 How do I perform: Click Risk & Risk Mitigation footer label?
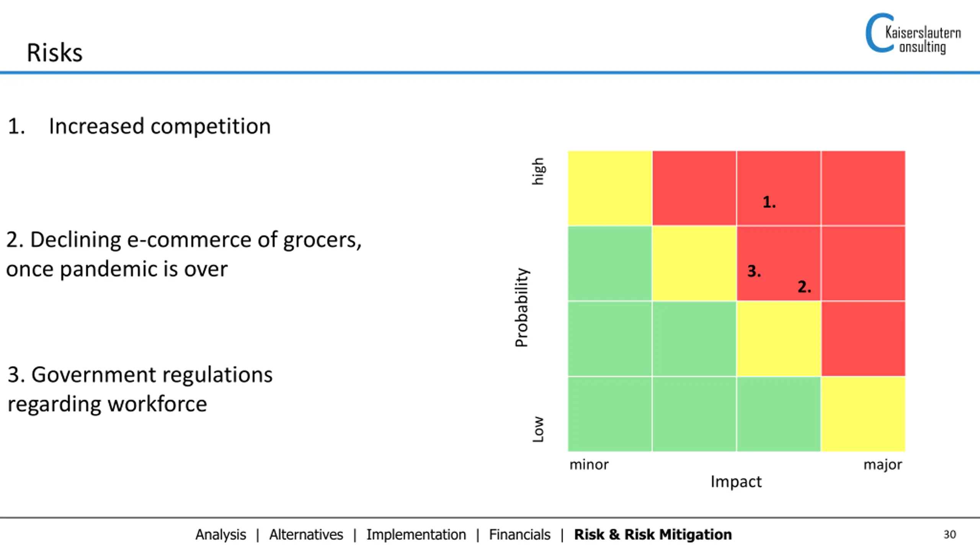click(x=653, y=535)
